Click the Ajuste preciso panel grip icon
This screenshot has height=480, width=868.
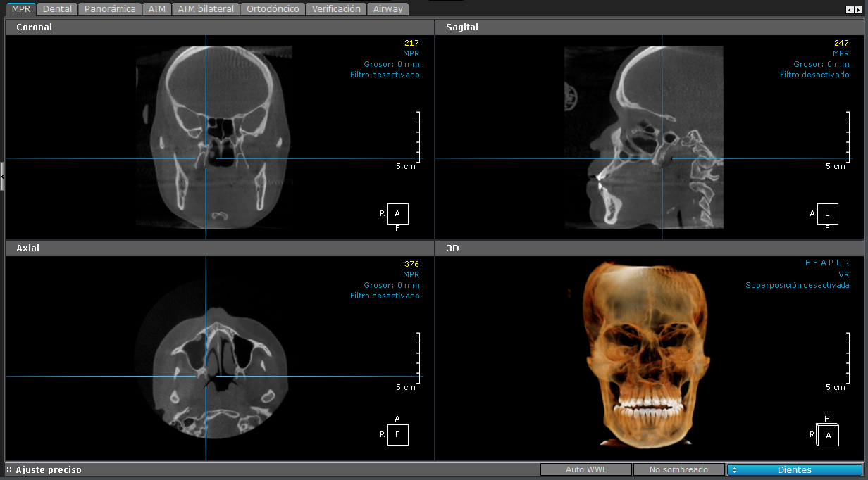click(9, 469)
